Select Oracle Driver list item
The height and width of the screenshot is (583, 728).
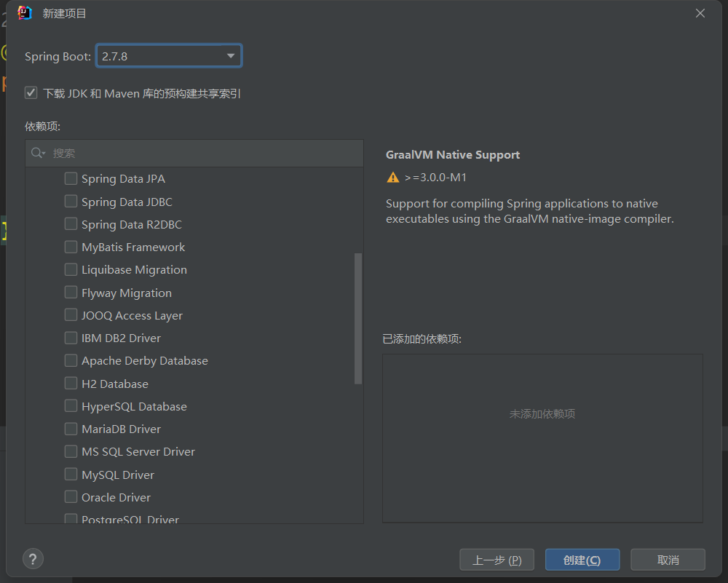click(116, 497)
